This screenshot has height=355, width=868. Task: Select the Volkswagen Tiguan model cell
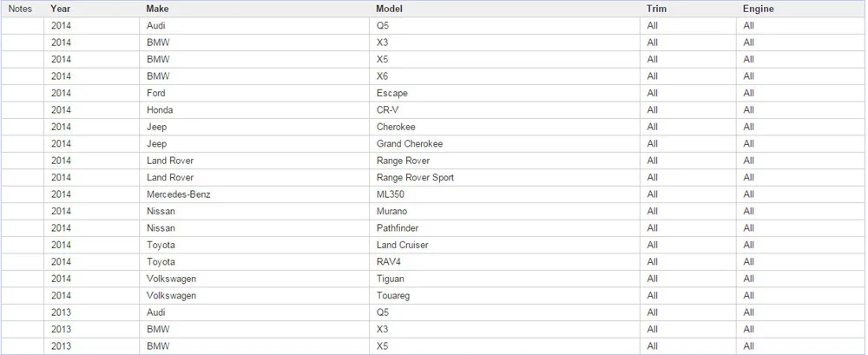click(x=504, y=279)
